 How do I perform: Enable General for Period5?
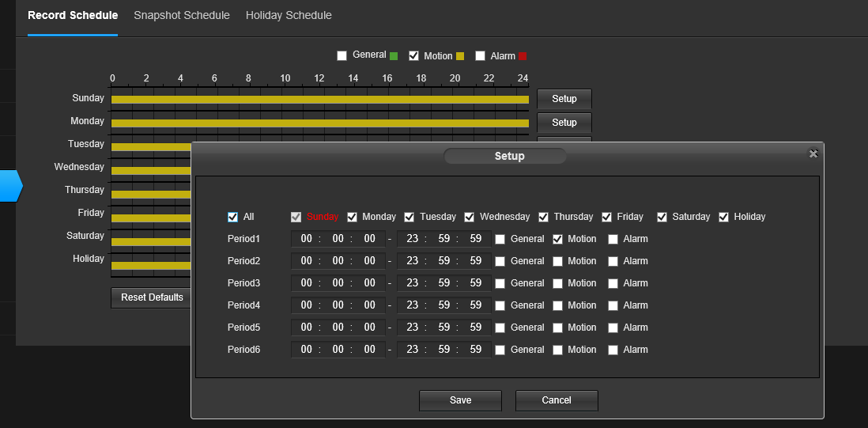[x=500, y=328]
